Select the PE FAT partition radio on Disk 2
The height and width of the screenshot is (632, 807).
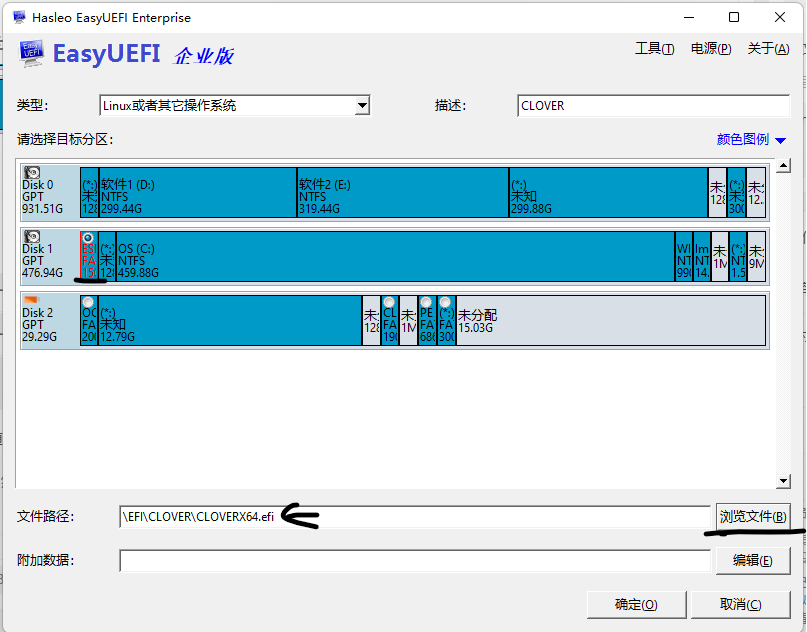pyautogui.click(x=426, y=302)
